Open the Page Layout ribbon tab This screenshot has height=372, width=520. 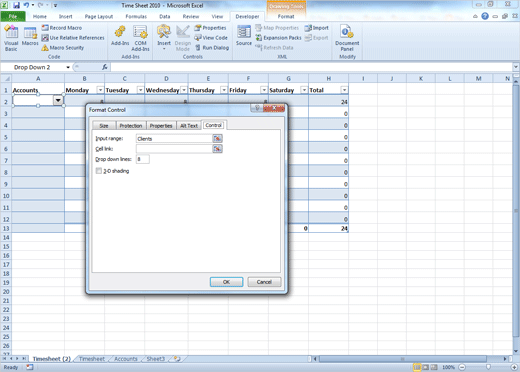pos(99,16)
